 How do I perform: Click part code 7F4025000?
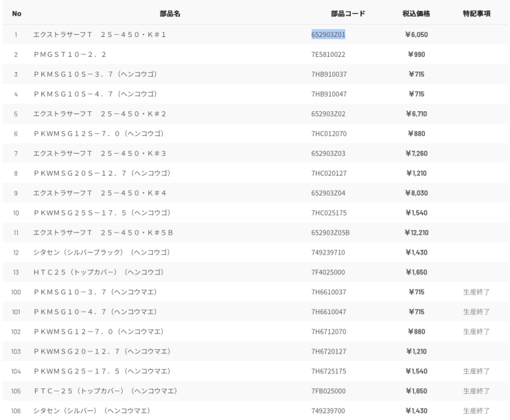[328, 272]
